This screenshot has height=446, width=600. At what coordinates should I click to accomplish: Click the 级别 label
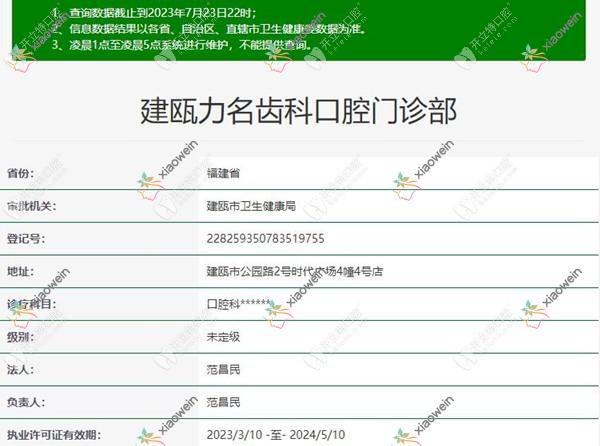pos(21,337)
